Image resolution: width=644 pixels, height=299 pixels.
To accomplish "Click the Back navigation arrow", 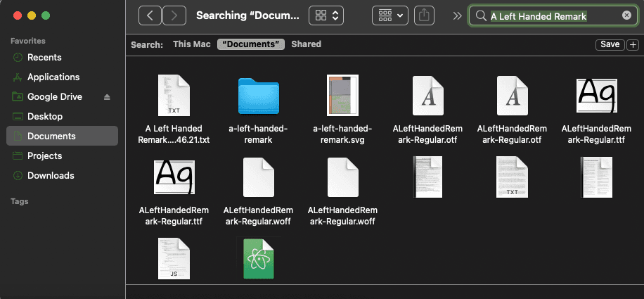I will pos(150,15).
